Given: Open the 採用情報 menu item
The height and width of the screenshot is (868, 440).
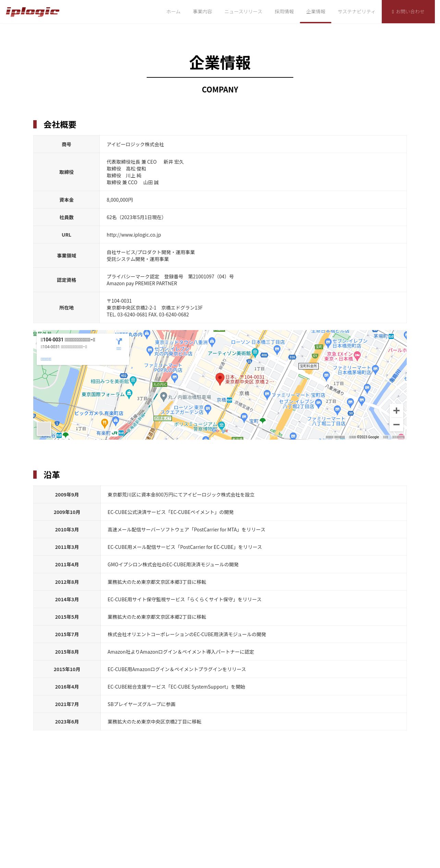Looking at the screenshot, I should (284, 12).
